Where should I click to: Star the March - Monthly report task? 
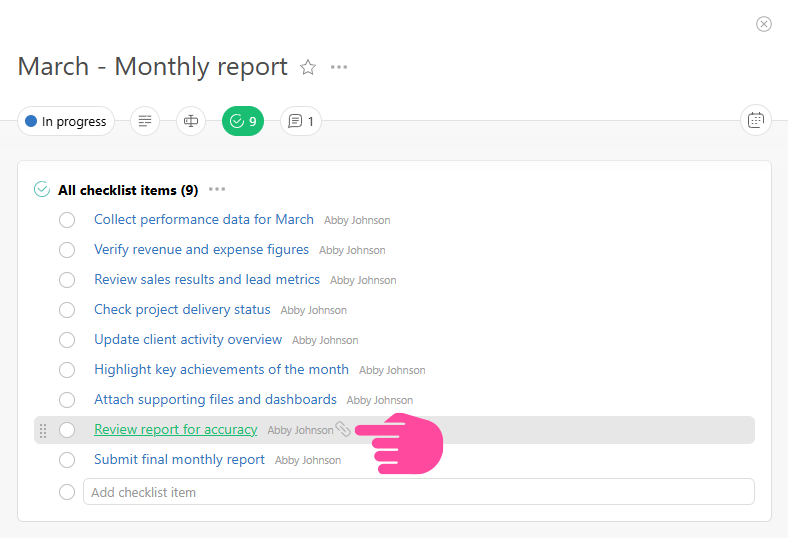308,67
